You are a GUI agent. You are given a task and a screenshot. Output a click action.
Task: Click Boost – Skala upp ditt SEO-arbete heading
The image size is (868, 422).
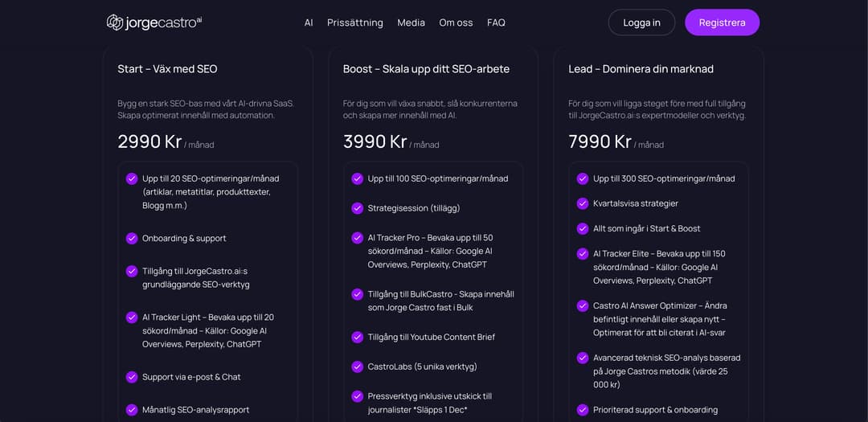pos(426,69)
